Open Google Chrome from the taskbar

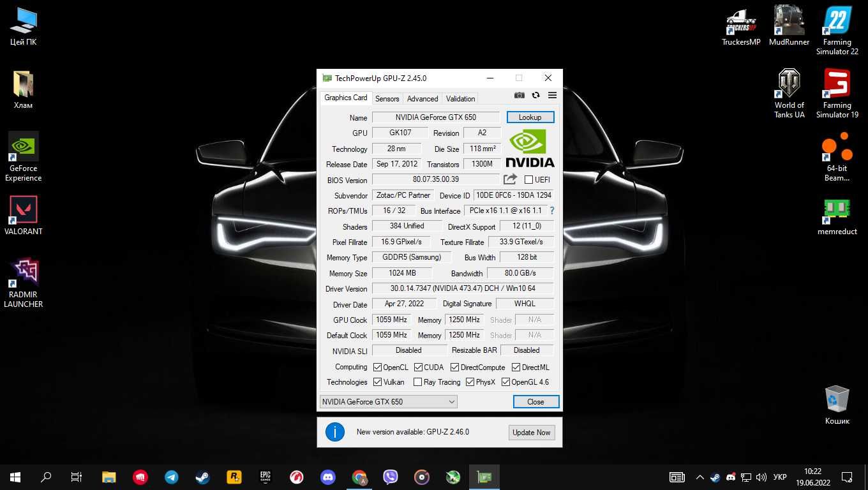coord(359,477)
